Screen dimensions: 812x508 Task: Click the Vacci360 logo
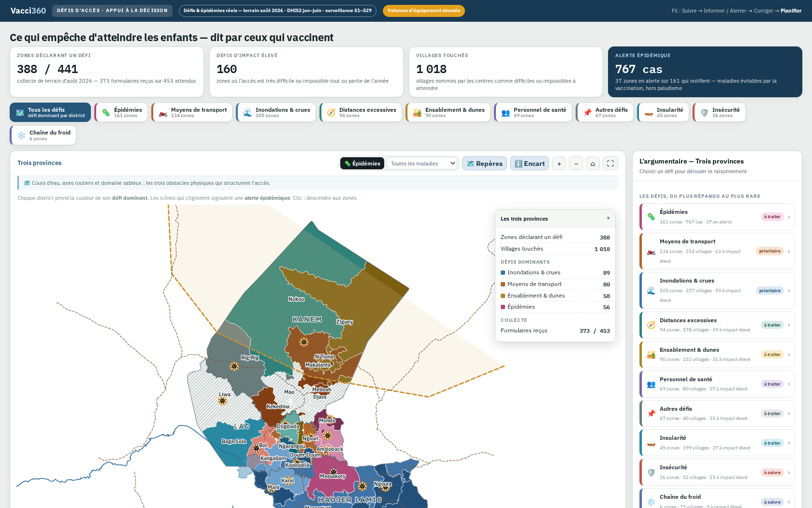(x=28, y=11)
